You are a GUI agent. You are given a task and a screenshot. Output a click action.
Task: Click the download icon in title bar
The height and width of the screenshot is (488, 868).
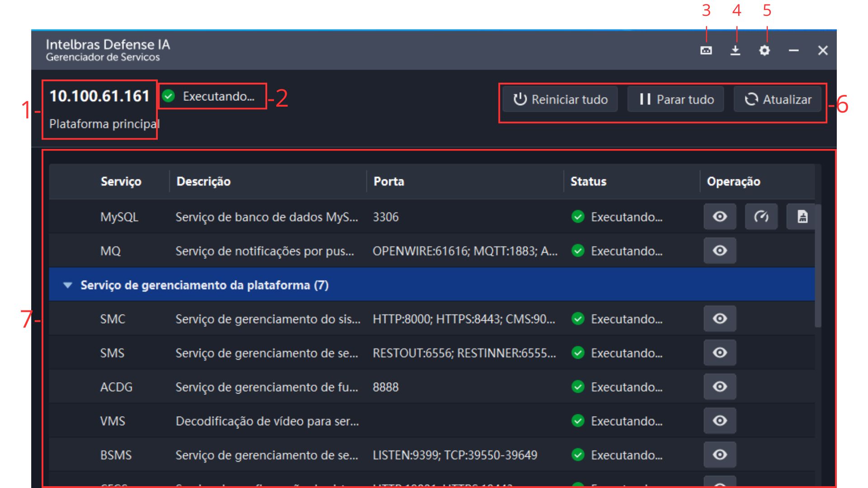[x=736, y=50]
